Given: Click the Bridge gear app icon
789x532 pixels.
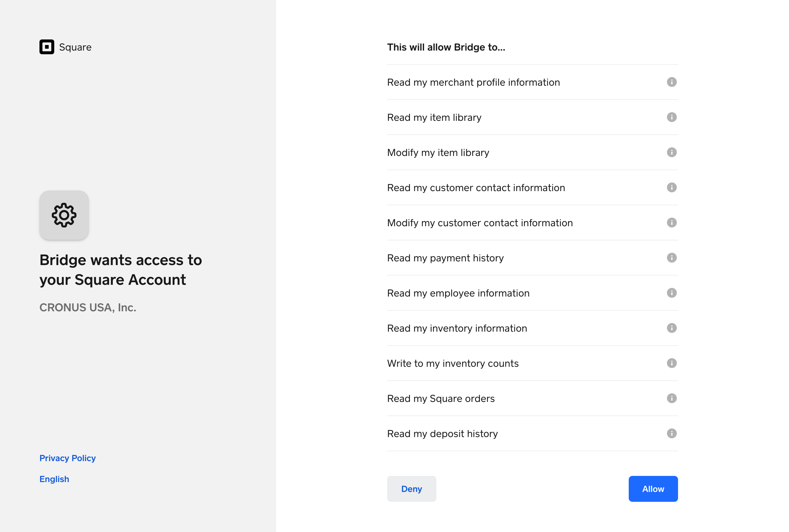Looking at the screenshot, I should 64,215.
